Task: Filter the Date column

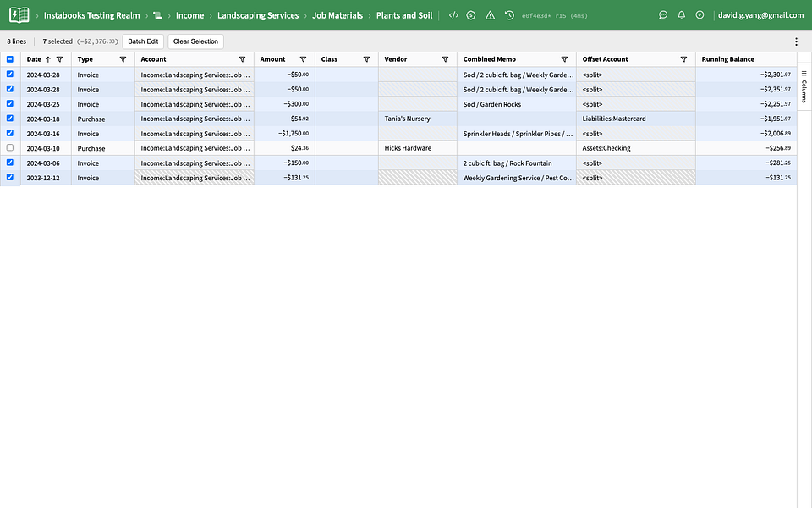Action: tap(59, 59)
